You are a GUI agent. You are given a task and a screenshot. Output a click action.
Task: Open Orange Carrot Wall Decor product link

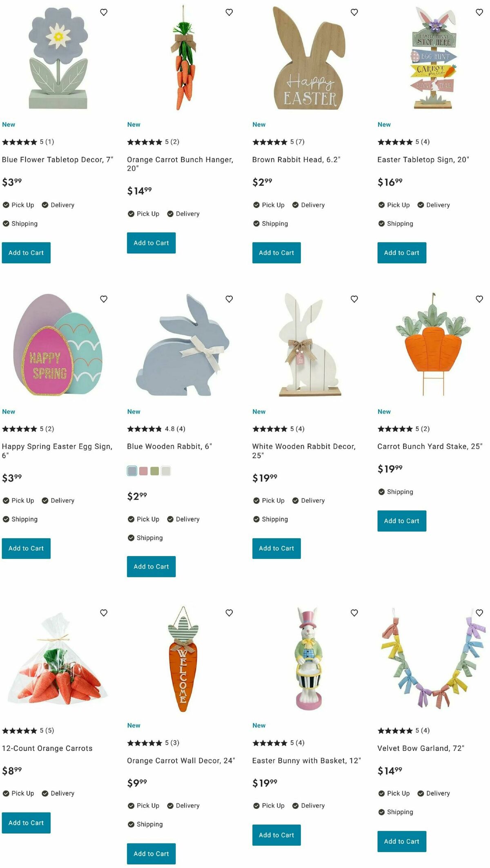point(181,761)
